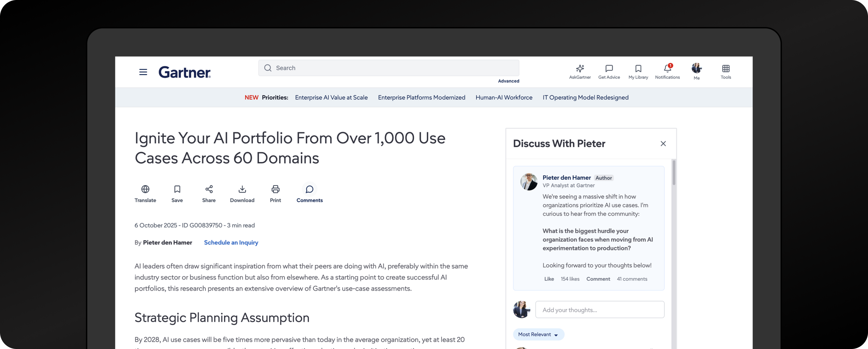868x349 pixels.
Task: Open My Library bookmark icon
Action: pos(638,69)
